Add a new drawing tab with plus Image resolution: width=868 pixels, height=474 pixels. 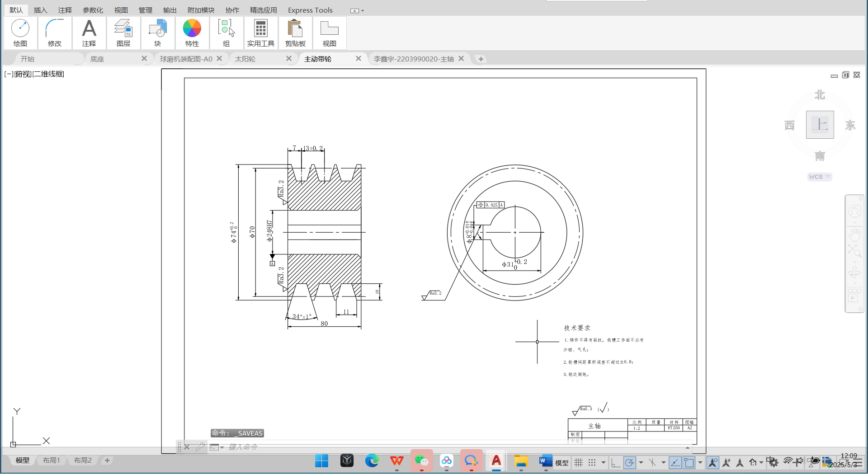coord(481,59)
